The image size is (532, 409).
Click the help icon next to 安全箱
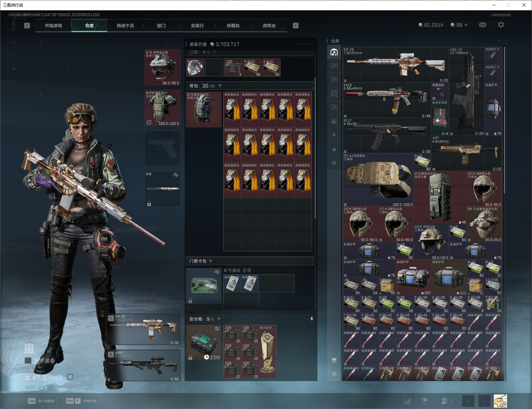point(219,319)
